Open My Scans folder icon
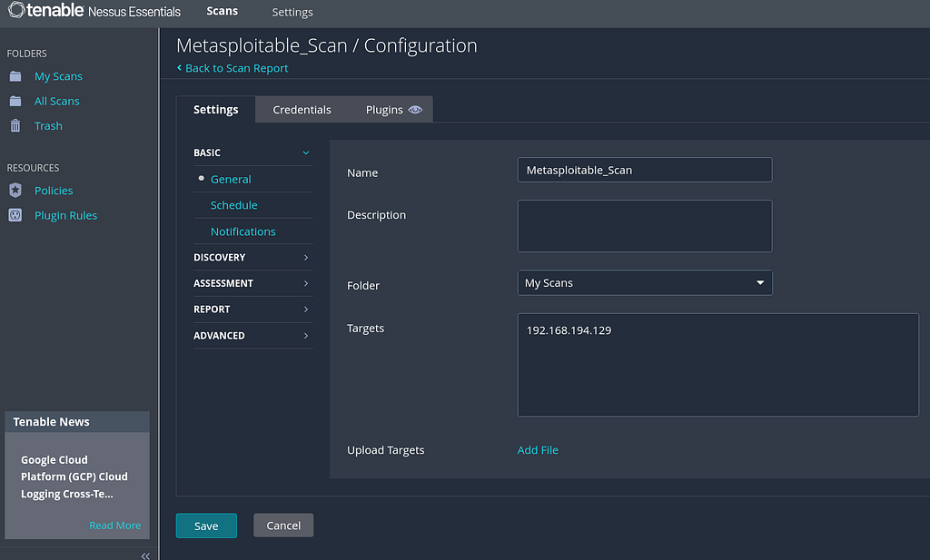Image resolution: width=930 pixels, height=560 pixels. (15, 76)
